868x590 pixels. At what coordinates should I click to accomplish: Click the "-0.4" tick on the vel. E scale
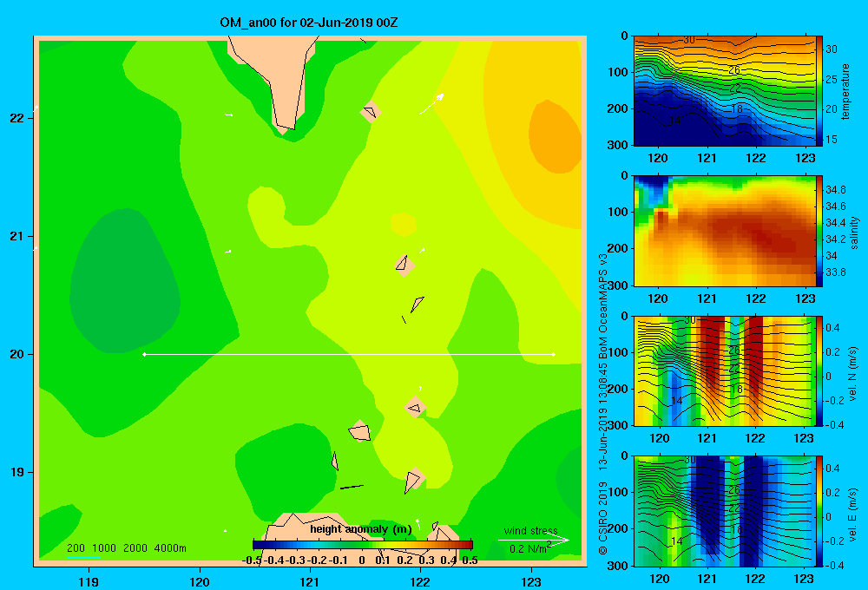835,565
